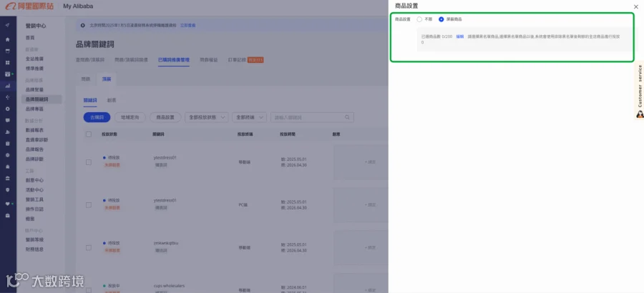Screen dimensions: 644x293
Task: Click the heart icon in dark sidebar
Action: click(7, 204)
